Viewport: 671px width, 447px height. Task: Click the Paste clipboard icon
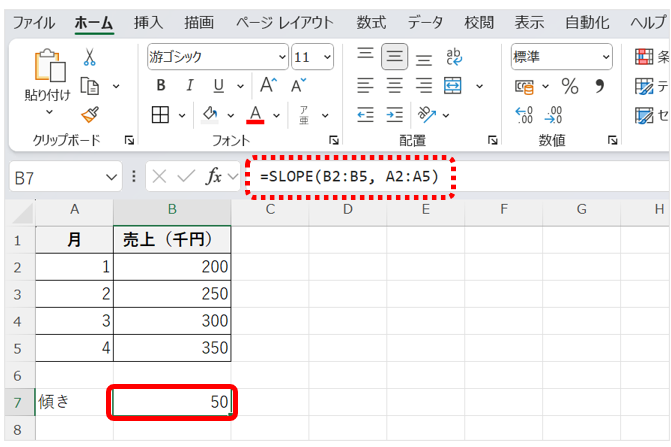click(50, 65)
